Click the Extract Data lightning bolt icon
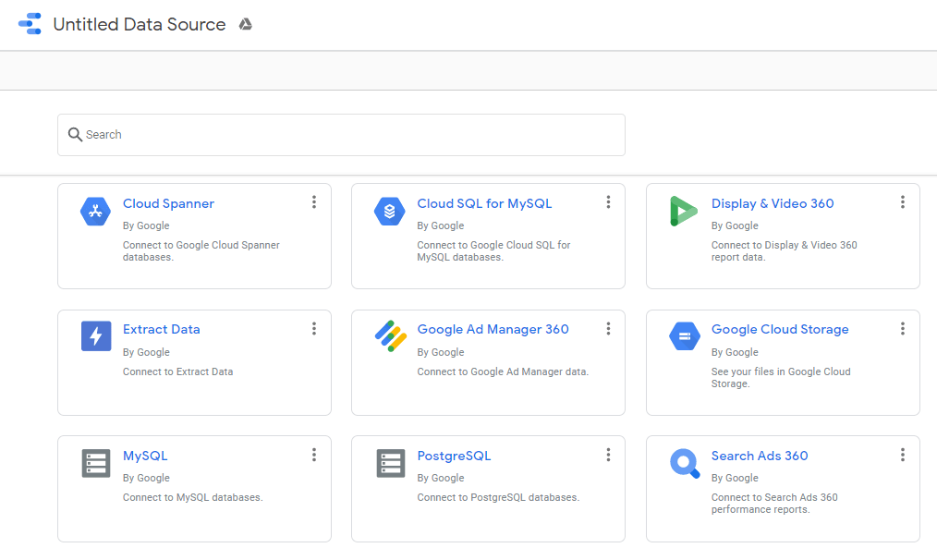Screen dimensions: 937x560 coord(96,336)
